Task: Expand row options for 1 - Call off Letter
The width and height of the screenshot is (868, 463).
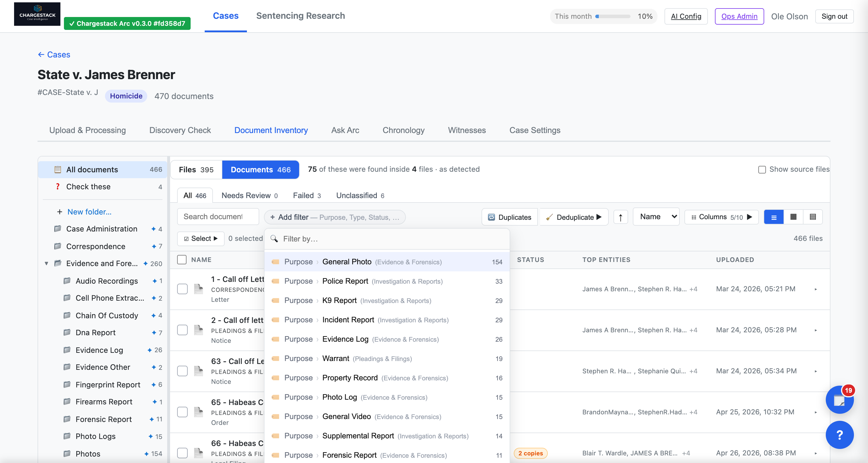Action: [816, 289]
